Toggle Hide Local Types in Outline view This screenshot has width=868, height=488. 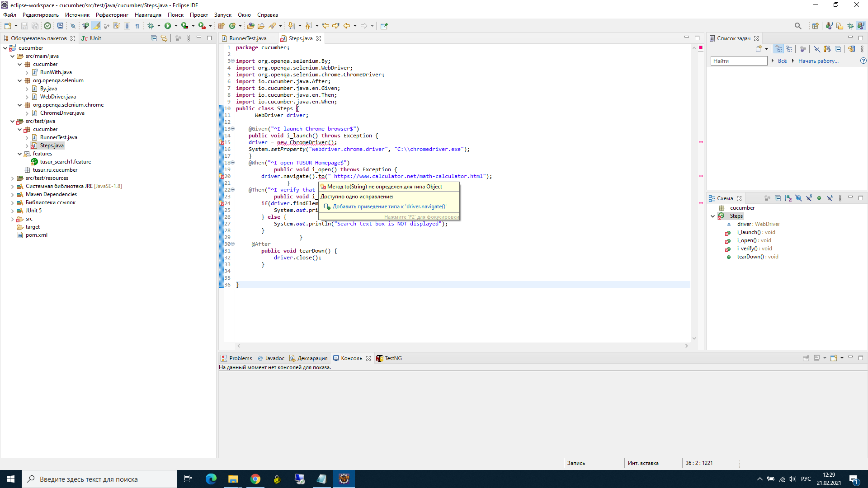830,198
